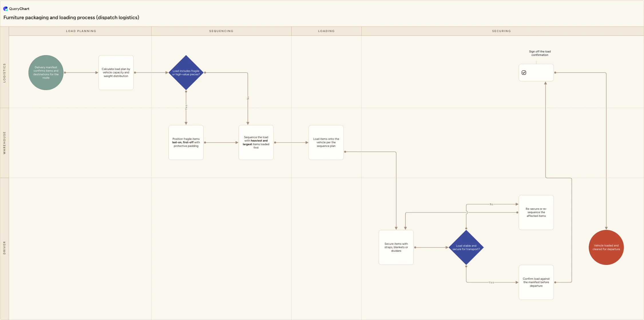Click the QueryChart brand name text
This screenshot has width=644, height=320.
19,9
